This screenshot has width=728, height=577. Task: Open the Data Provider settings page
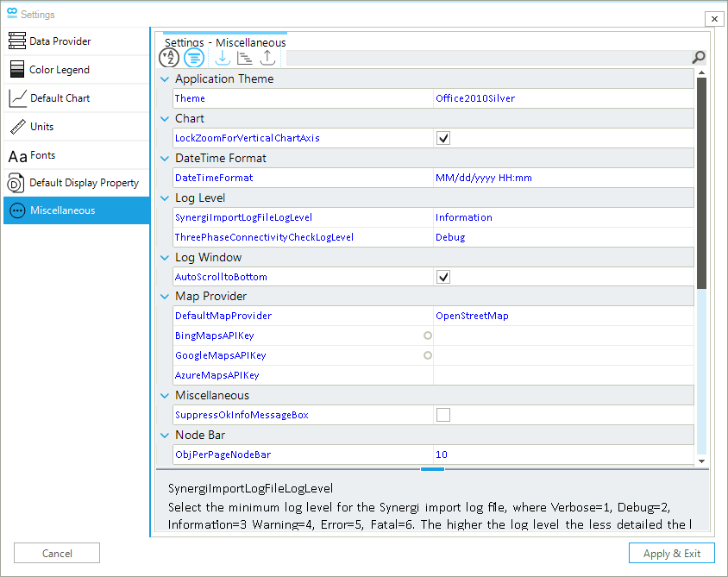[77, 41]
